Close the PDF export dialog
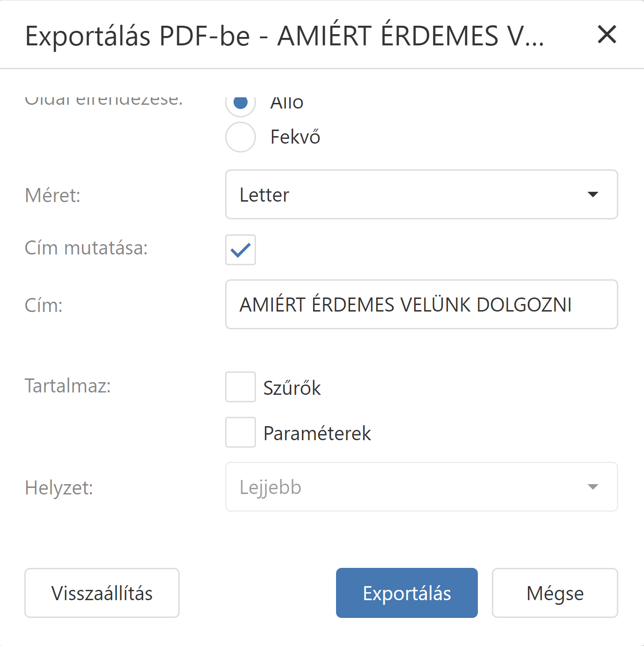 (x=607, y=35)
